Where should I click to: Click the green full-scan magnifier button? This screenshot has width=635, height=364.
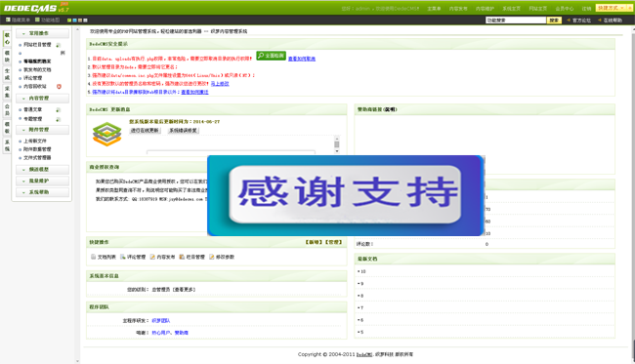271,56
